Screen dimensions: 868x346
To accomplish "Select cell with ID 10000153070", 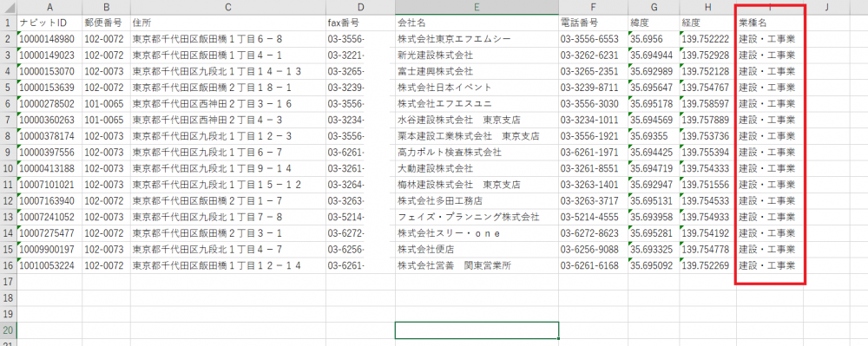I will tap(49, 71).
